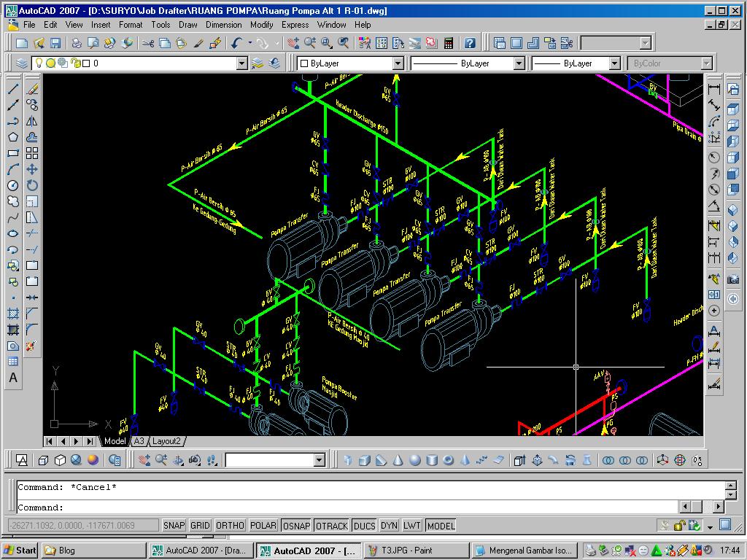Image resolution: width=747 pixels, height=560 pixels.
Task: Select the Multiline Text tool labeled A
Action: click(x=12, y=378)
